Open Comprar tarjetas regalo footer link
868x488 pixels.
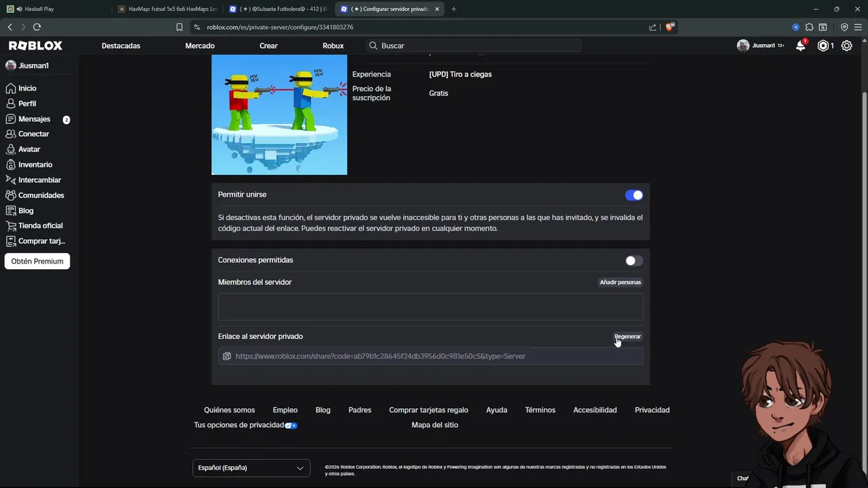pyautogui.click(x=429, y=410)
